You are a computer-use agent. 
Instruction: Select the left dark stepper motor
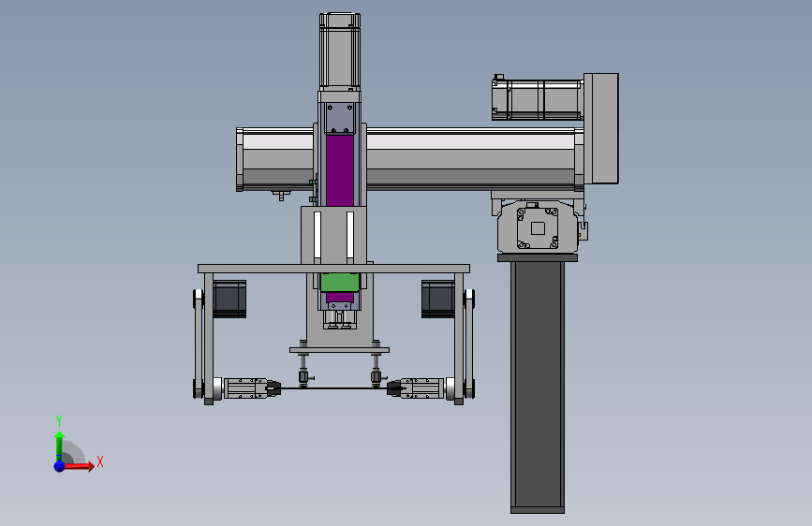tap(229, 299)
